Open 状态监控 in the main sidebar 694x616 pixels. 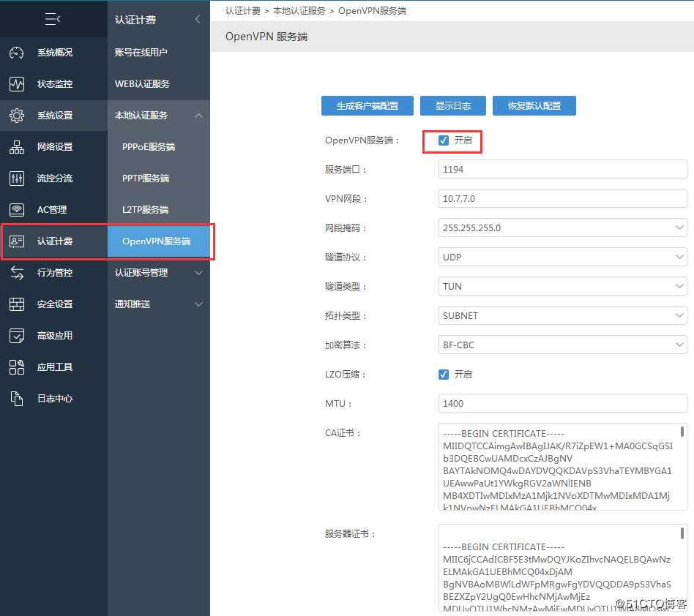tap(53, 84)
